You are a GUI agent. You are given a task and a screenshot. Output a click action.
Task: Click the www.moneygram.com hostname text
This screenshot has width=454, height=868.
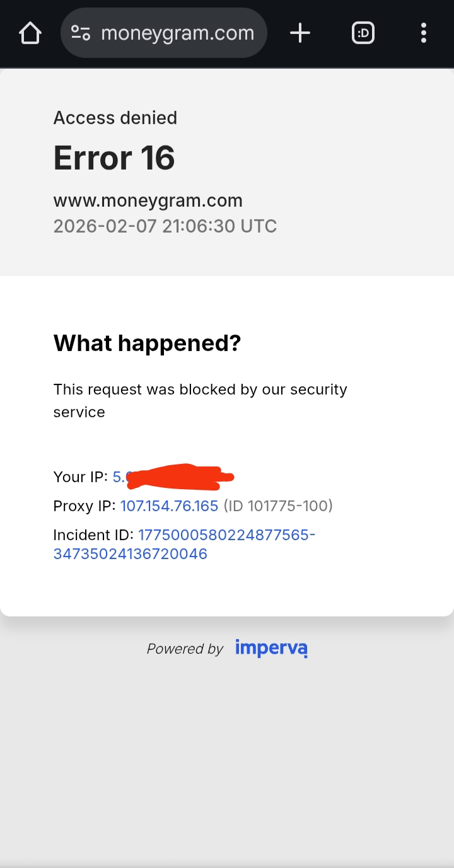(148, 200)
